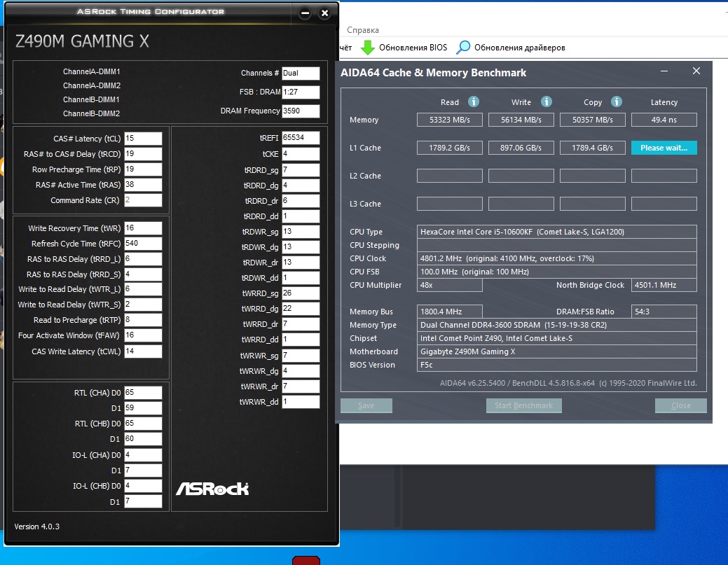Click the tRRD_S field
This screenshot has width=728, height=565.
pyautogui.click(x=143, y=274)
